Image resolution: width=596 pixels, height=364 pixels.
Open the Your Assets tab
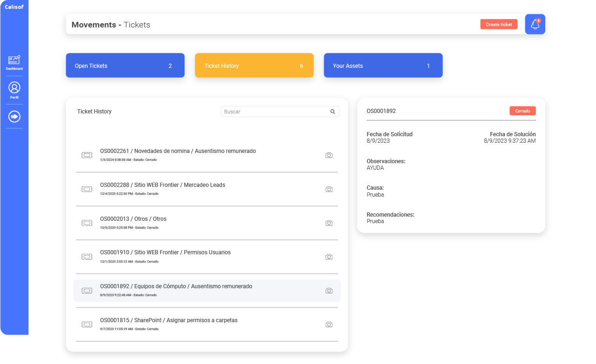click(x=383, y=66)
